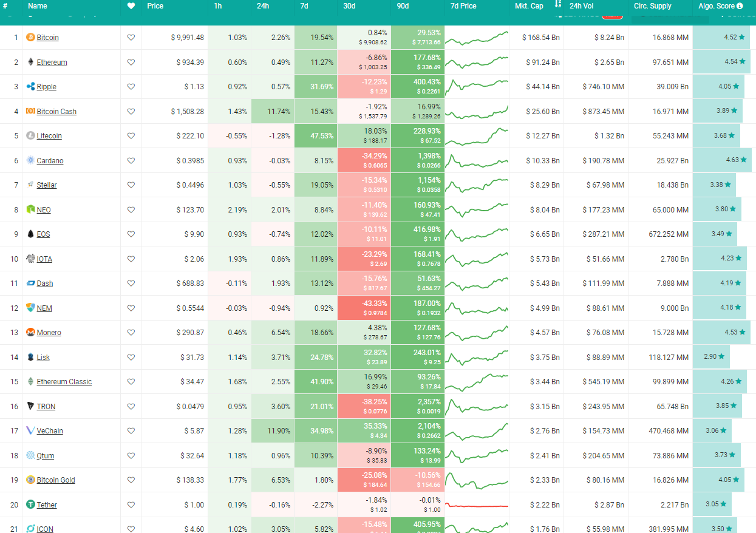Screen dimensions: 756x533
Task: Click the green NEO logo icon
Action: point(30,209)
